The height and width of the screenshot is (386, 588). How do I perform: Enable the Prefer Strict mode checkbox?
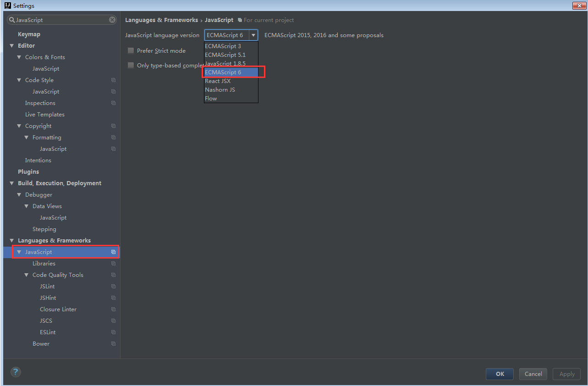[131, 51]
